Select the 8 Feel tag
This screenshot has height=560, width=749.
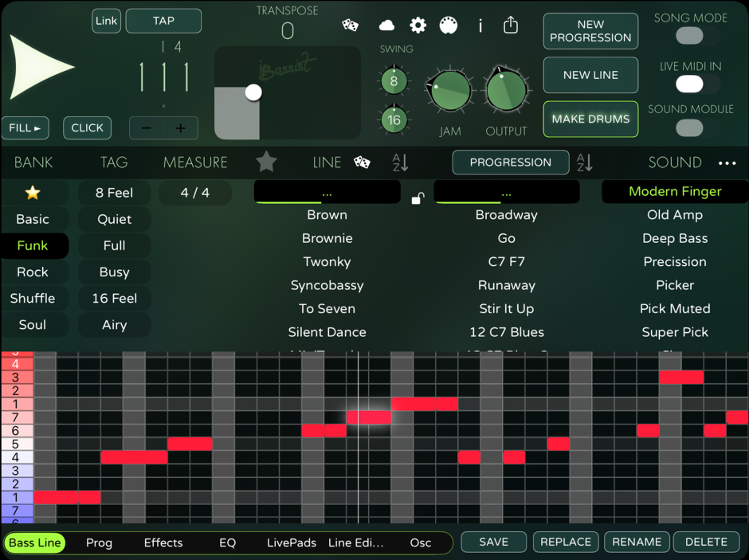[x=114, y=193]
